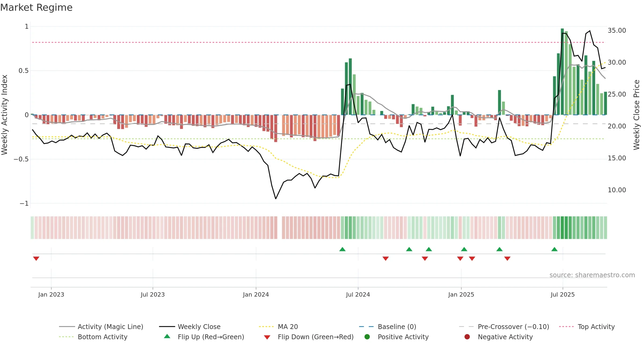Click the Weekly Close Price axis title
The width and height of the screenshot is (644, 362).
[636, 115]
